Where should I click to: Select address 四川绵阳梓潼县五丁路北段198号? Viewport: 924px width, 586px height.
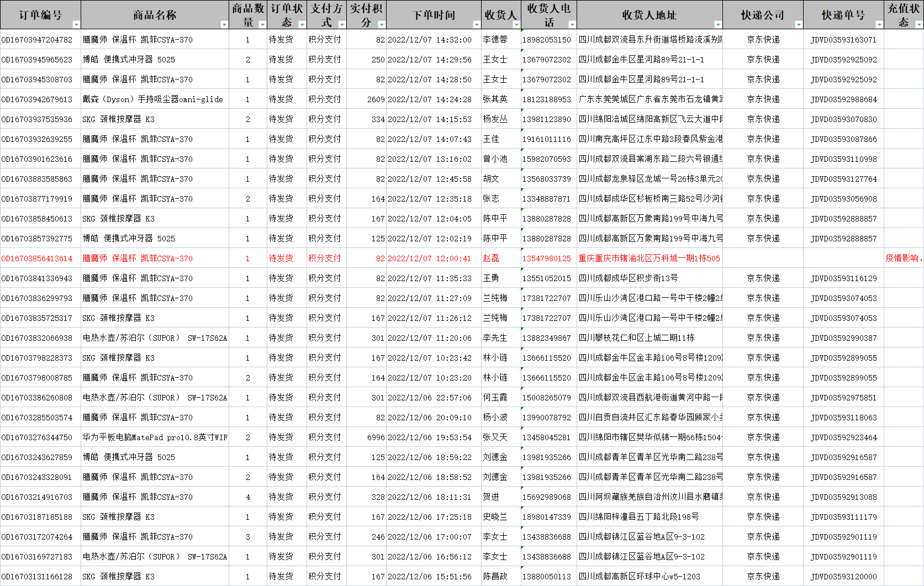point(638,517)
